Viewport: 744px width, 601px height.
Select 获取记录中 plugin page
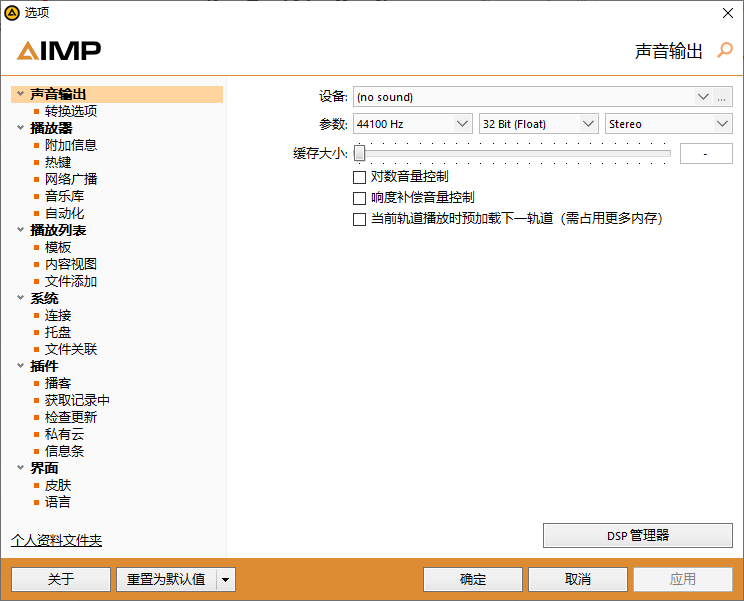click(77, 400)
